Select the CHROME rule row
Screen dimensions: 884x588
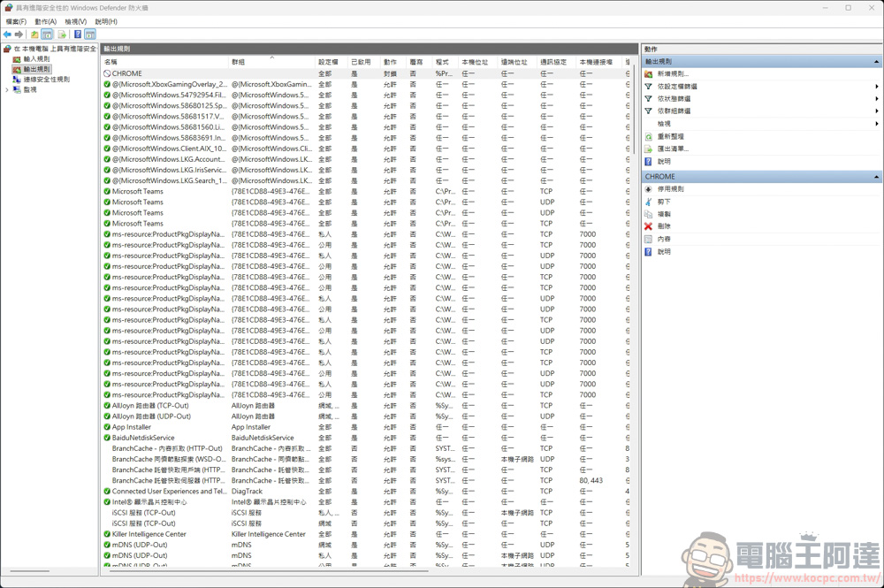click(x=366, y=74)
